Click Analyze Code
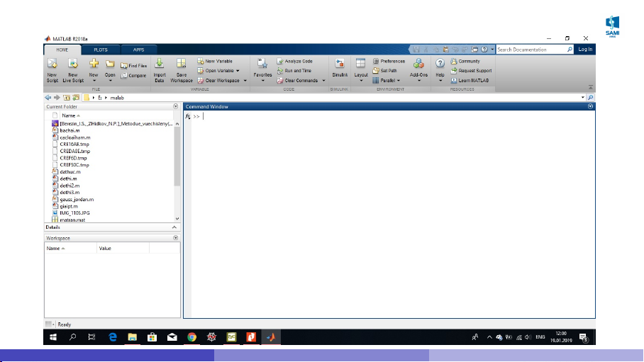This screenshot has width=644, height=362. click(x=295, y=61)
